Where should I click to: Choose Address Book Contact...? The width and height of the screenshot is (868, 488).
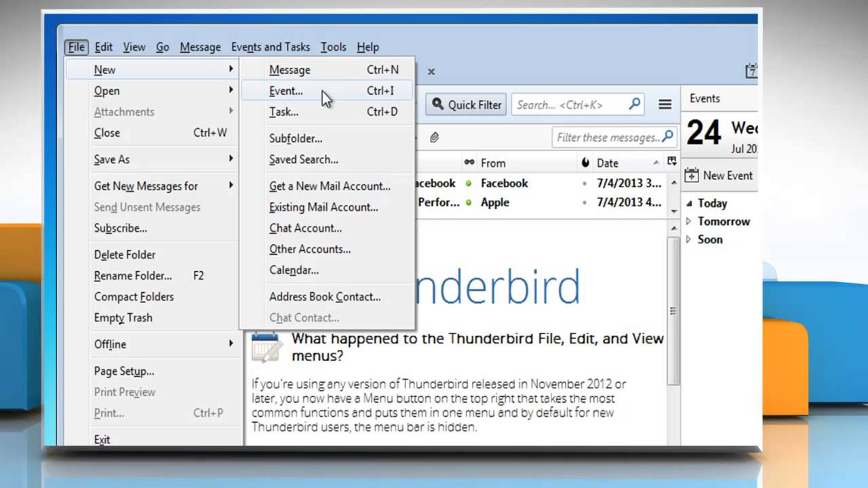(328, 296)
